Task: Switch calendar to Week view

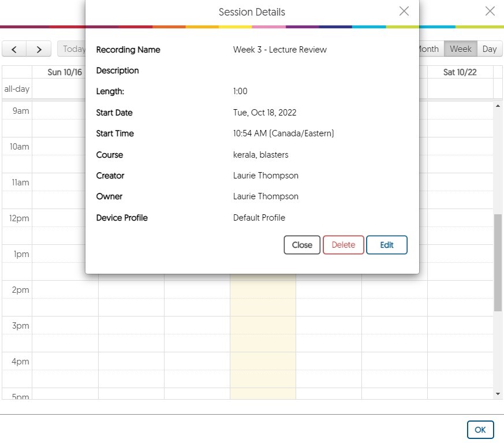Action: click(x=461, y=49)
